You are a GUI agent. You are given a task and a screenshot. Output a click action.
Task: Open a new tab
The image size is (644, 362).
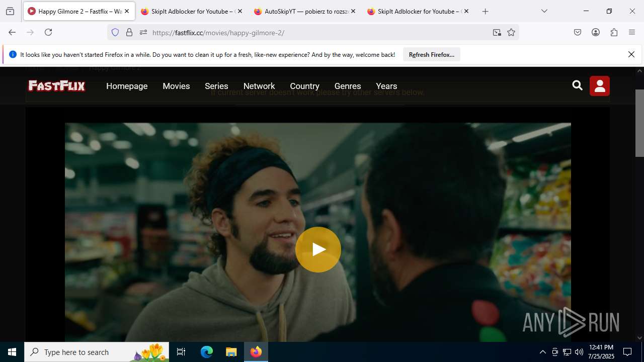(485, 11)
